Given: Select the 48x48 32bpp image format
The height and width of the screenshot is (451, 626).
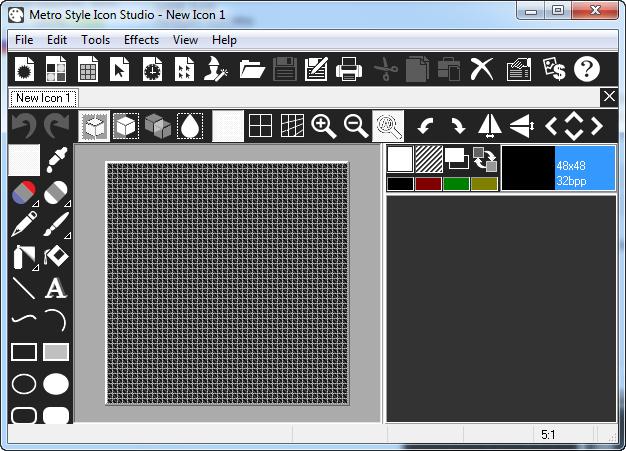Looking at the screenshot, I should point(558,168).
